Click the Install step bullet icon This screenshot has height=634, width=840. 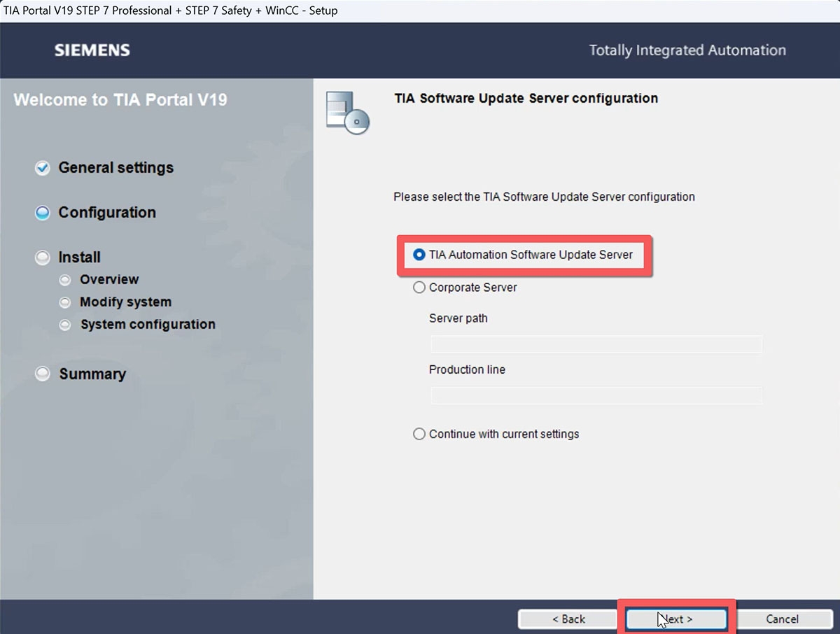tap(43, 258)
